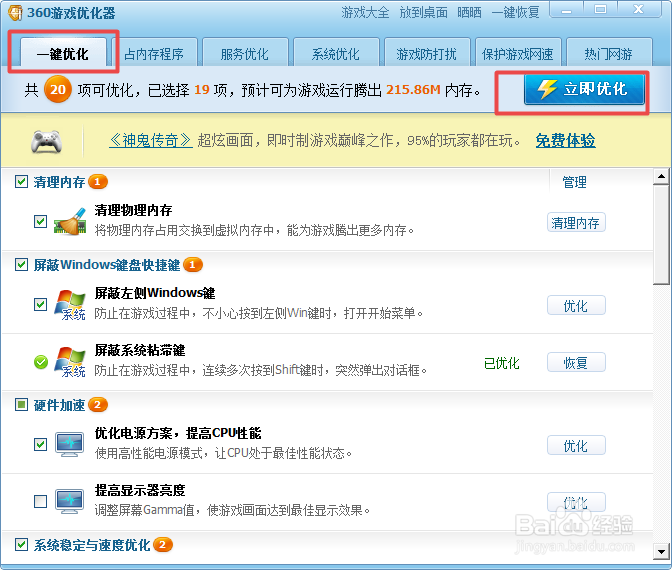The height and width of the screenshot is (570, 672).
Task: Click 晒晒 in the title bar
Action: point(469,12)
